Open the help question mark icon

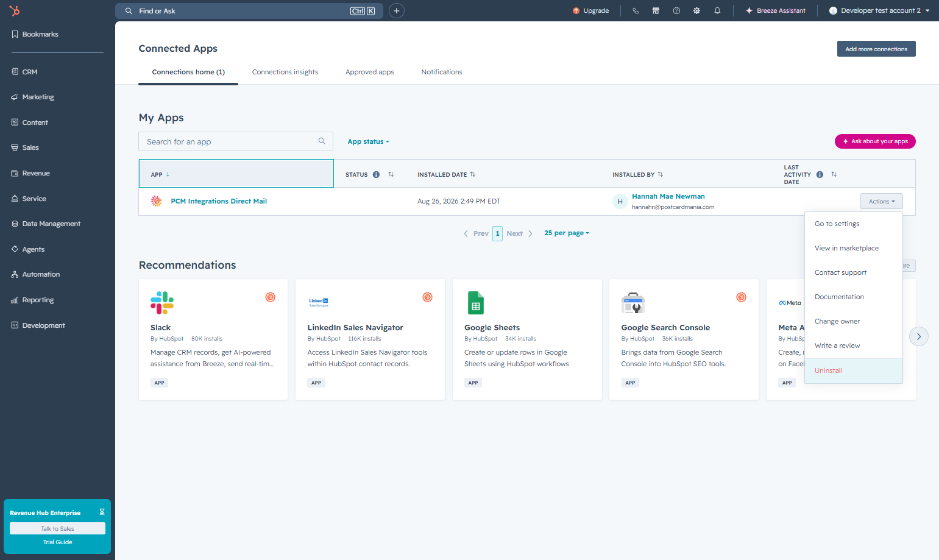click(x=676, y=11)
